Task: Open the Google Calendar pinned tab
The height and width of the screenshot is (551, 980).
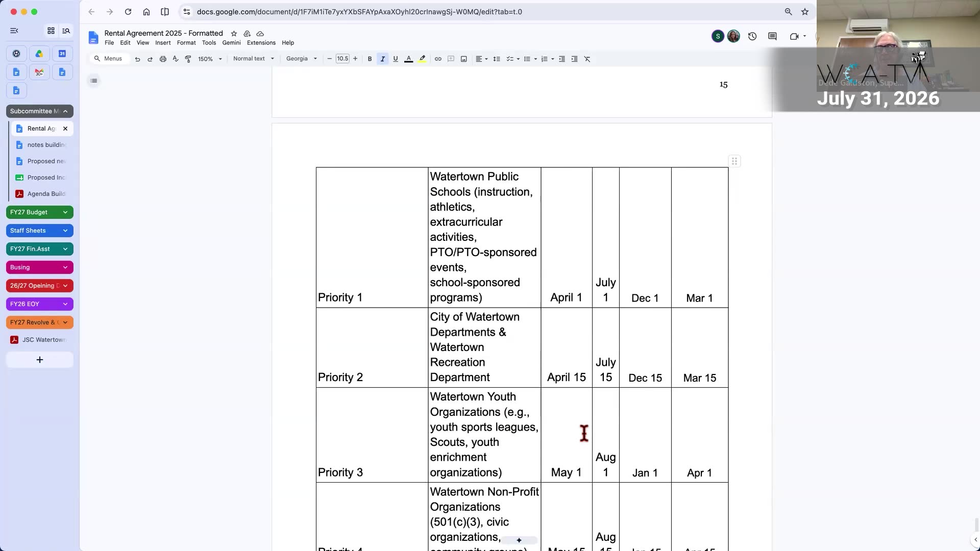Action: pos(62,54)
